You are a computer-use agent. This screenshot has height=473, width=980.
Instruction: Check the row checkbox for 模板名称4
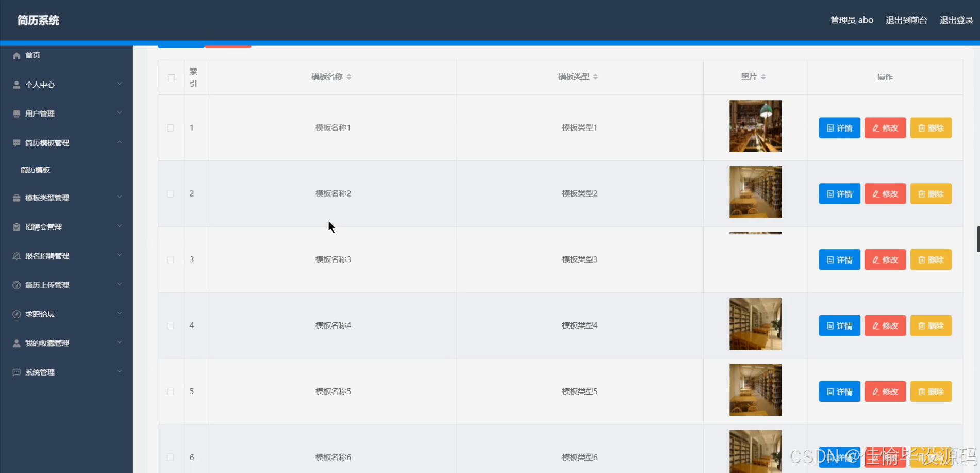click(x=170, y=325)
